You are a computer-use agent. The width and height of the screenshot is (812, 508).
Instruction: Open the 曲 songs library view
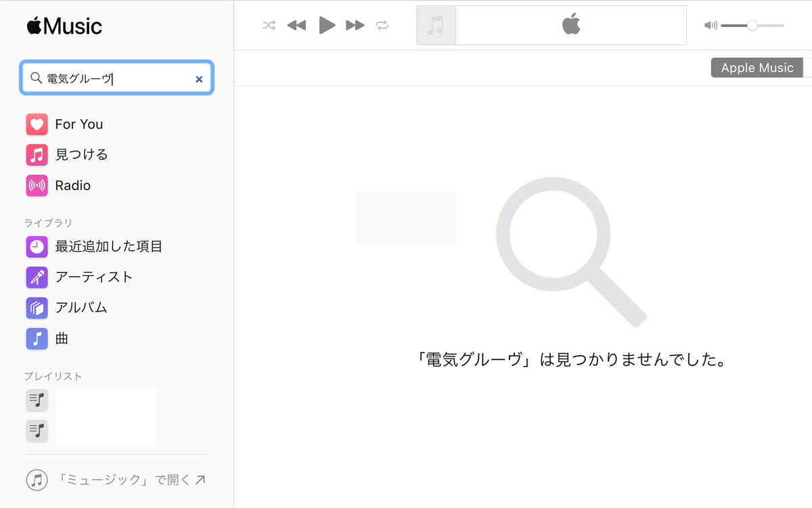coord(62,338)
